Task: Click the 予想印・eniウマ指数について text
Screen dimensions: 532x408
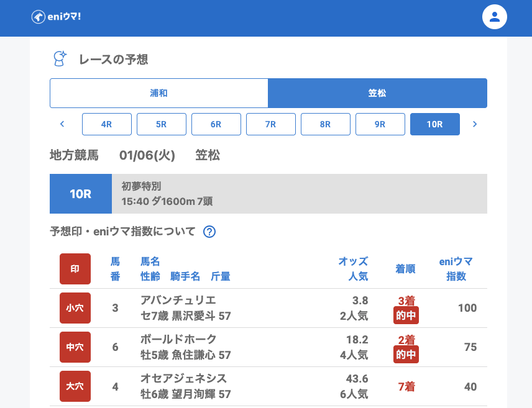Action: [122, 232]
